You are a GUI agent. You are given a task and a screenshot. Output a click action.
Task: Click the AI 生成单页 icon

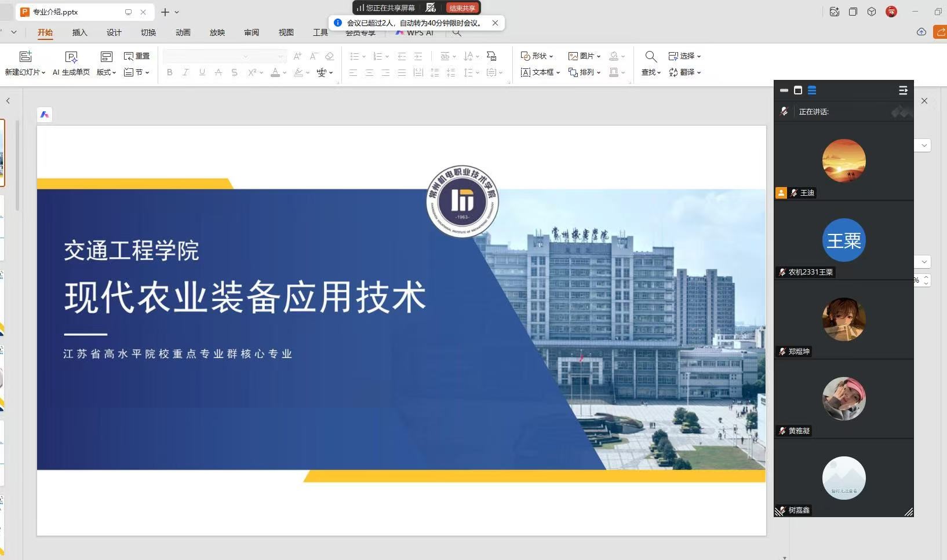[71, 57]
